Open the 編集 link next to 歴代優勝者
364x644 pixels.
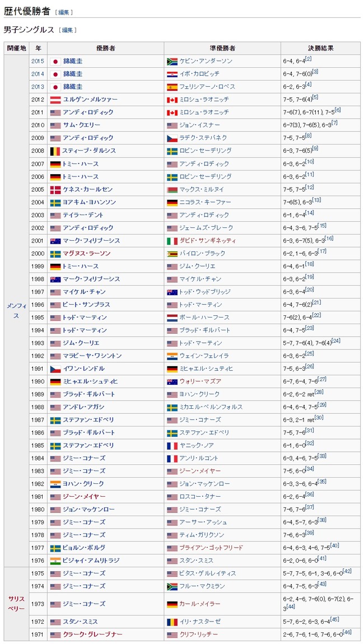[64, 13]
